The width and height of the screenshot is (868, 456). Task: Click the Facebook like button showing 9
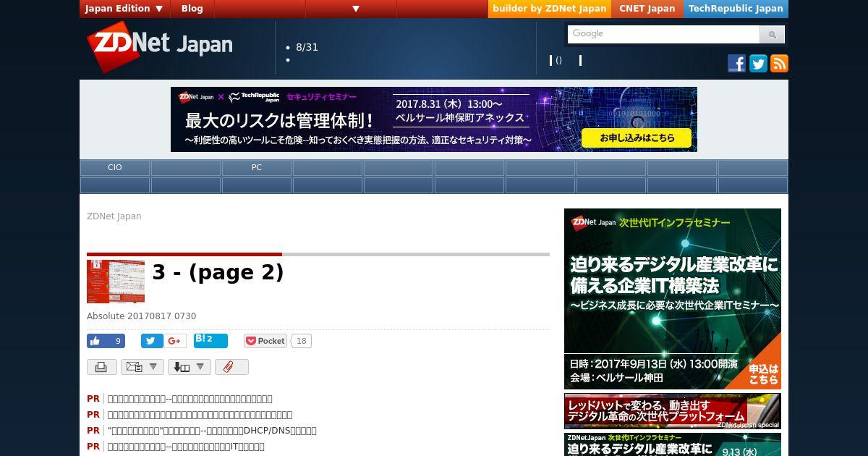[x=106, y=341]
